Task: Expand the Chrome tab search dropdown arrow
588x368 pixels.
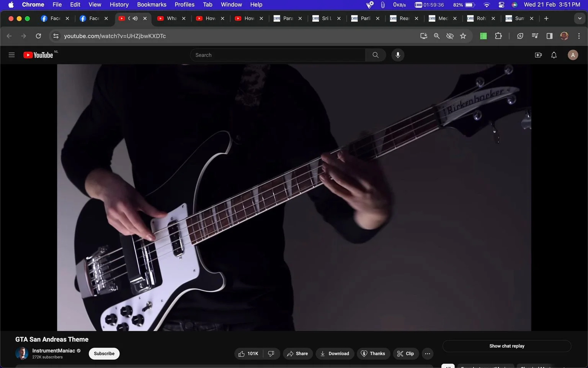Action: click(x=580, y=18)
